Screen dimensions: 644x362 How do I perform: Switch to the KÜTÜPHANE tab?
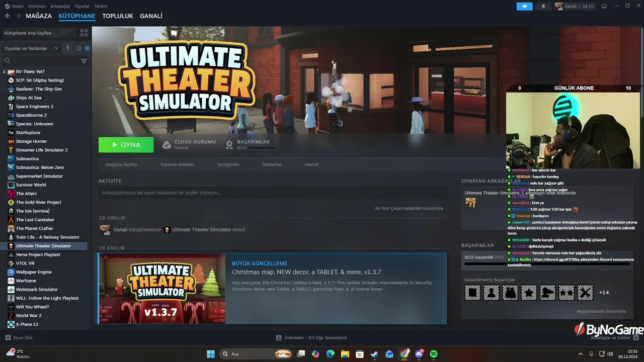point(77,16)
